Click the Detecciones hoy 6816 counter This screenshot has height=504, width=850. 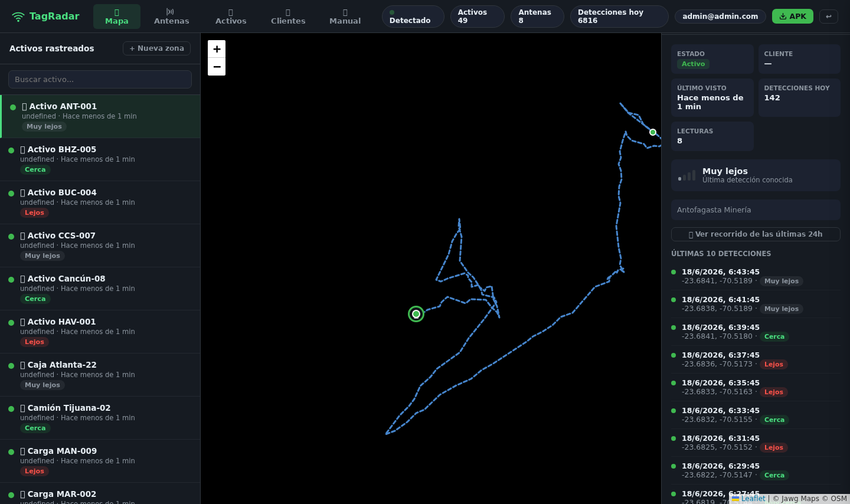click(619, 17)
